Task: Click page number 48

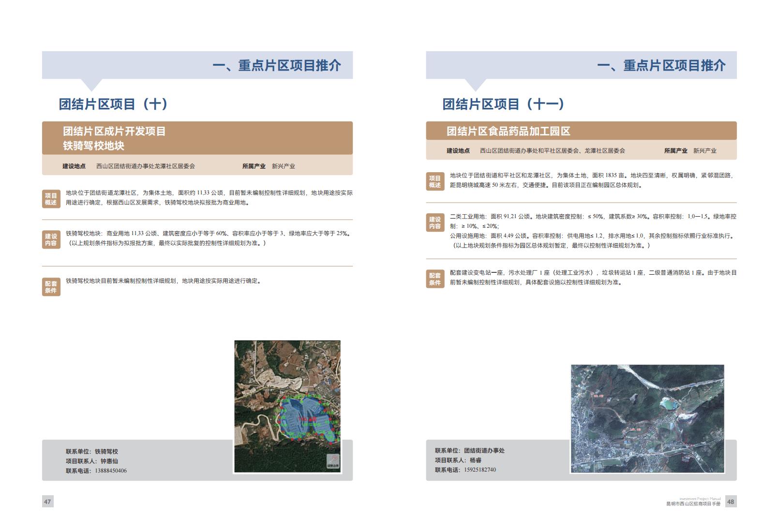Action: (731, 502)
